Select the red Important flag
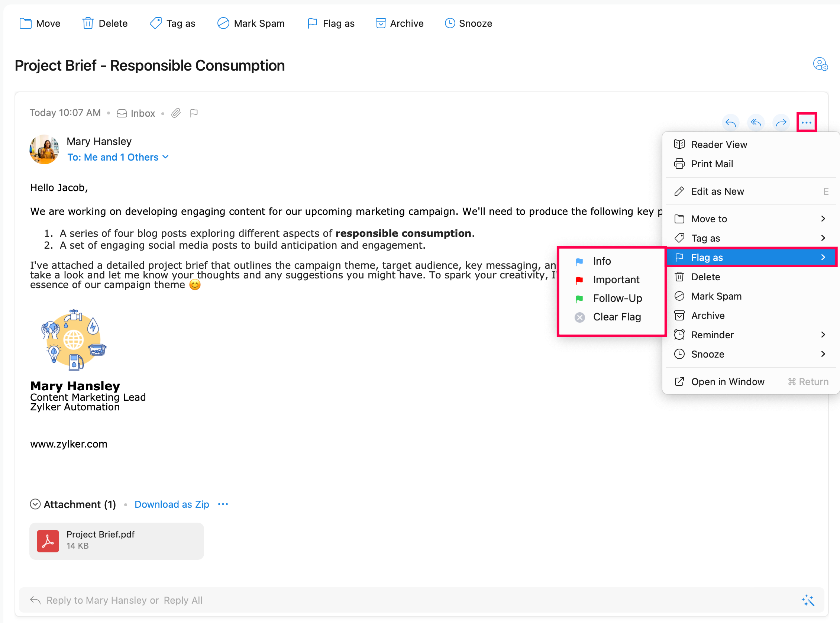Viewport: 840px width, 623px height. [x=616, y=280]
